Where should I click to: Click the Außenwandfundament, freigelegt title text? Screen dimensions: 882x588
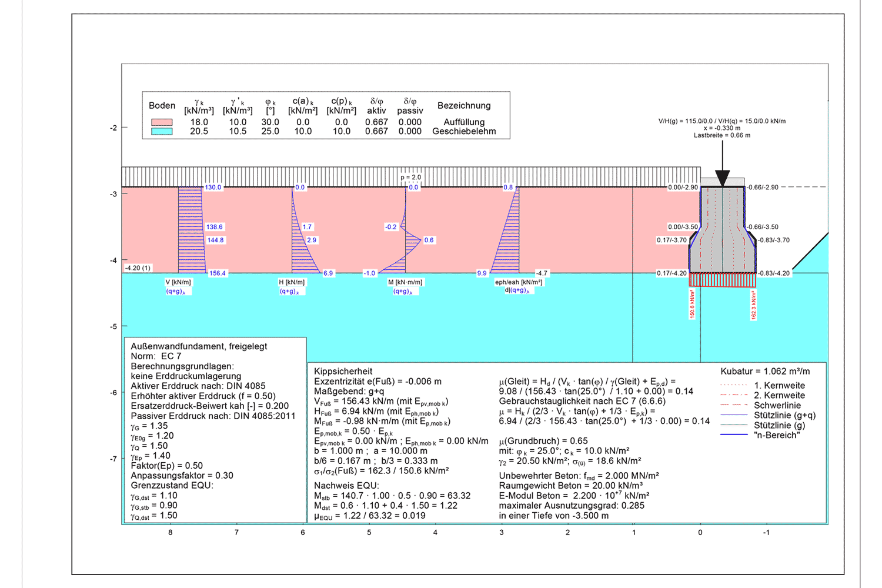coord(199,346)
